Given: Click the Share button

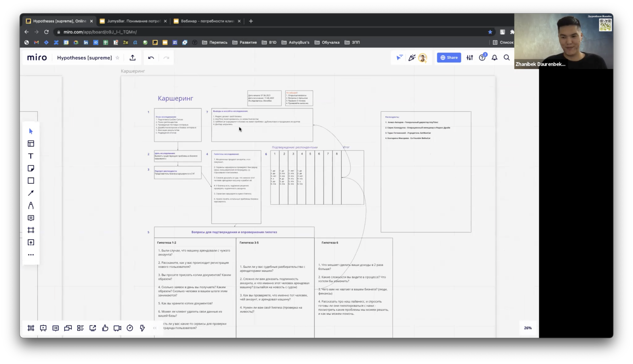Looking at the screenshot, I should 449,58.
